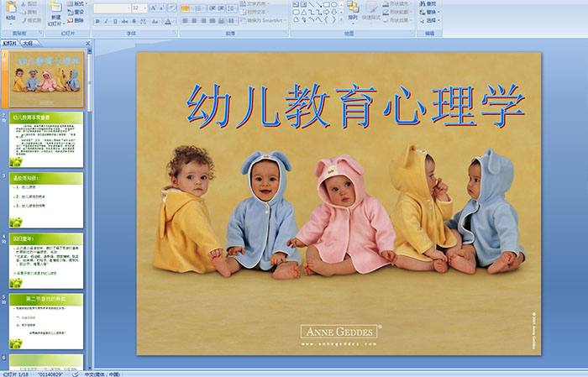Create a New Slide (新建幻灯片)
The height and width of the screenshot is (377, 588).
[56, 14]
